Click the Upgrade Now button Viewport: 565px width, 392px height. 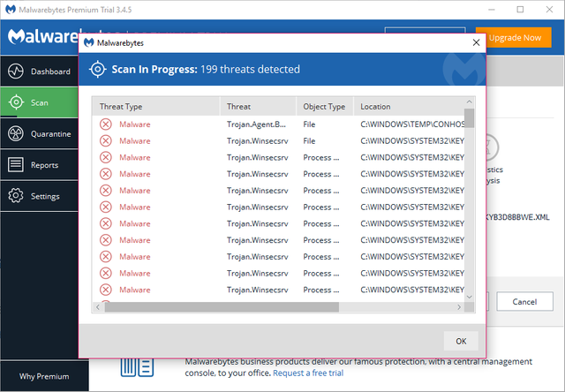514,37
